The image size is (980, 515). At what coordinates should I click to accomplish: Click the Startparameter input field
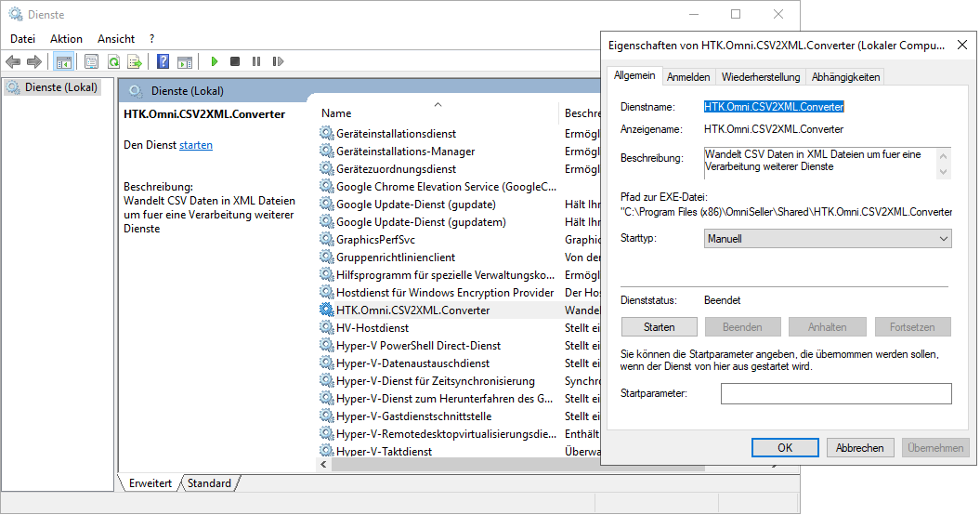click(x=835, y=394)
